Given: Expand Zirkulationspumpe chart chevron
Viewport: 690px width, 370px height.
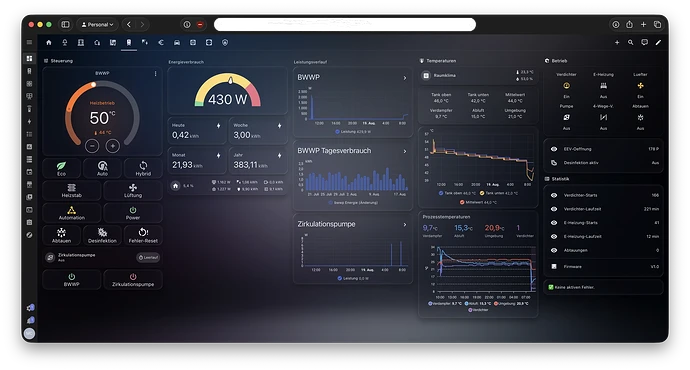Looking at the screenshot, I should 405,225.
